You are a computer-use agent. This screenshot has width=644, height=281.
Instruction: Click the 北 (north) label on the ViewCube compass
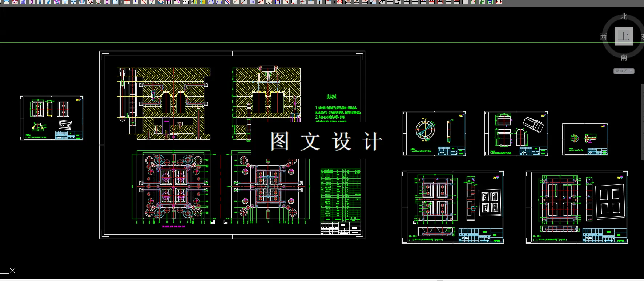point(624,16)
